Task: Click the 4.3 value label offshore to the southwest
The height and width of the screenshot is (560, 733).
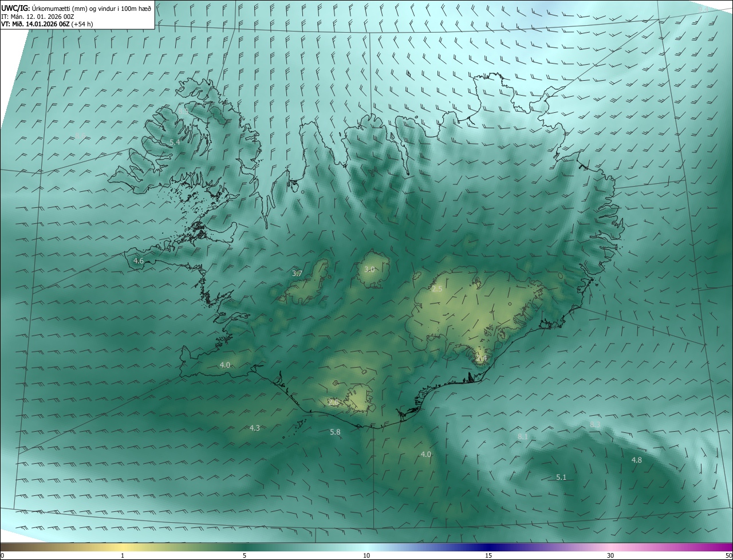Action: coord(255,428)
